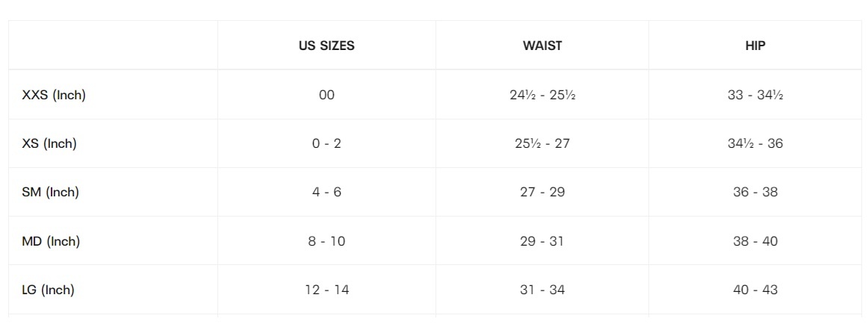
Task: Click the 0 - 2 US size cell
Action: [x=326, y=143]
